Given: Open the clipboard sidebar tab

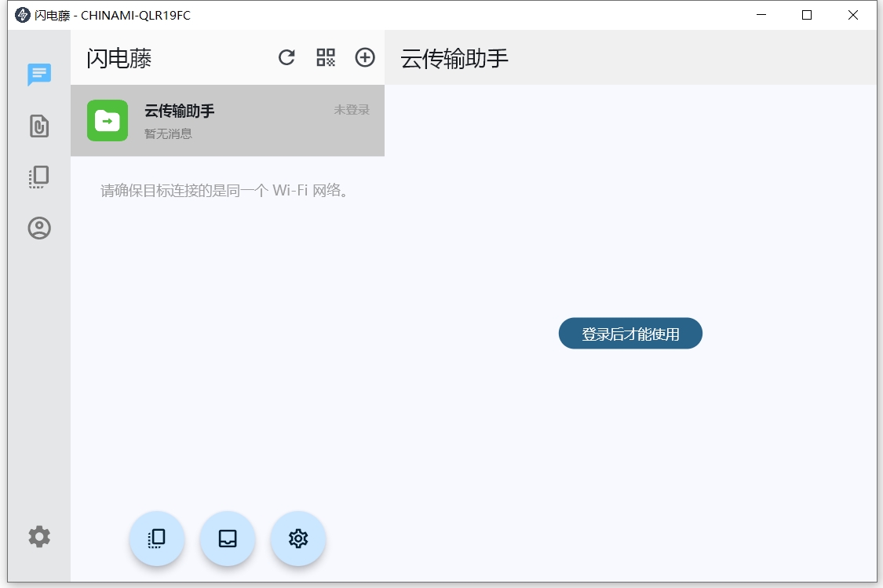Looking at the screenshot, I should (x=39, y=177).
